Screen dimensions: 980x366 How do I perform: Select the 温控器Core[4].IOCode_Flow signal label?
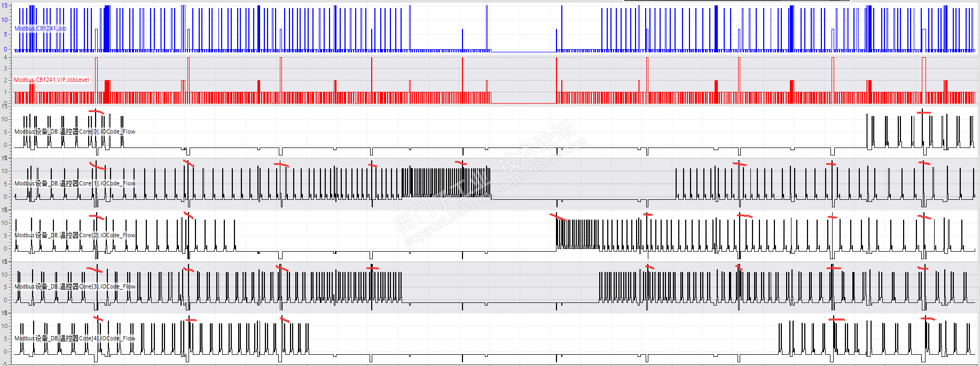click(75, 338)
